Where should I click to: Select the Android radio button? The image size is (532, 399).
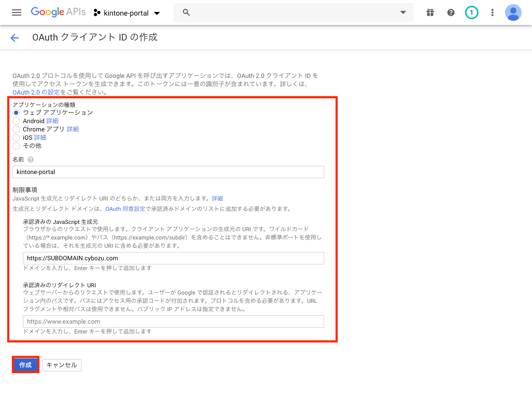[16, 121]
